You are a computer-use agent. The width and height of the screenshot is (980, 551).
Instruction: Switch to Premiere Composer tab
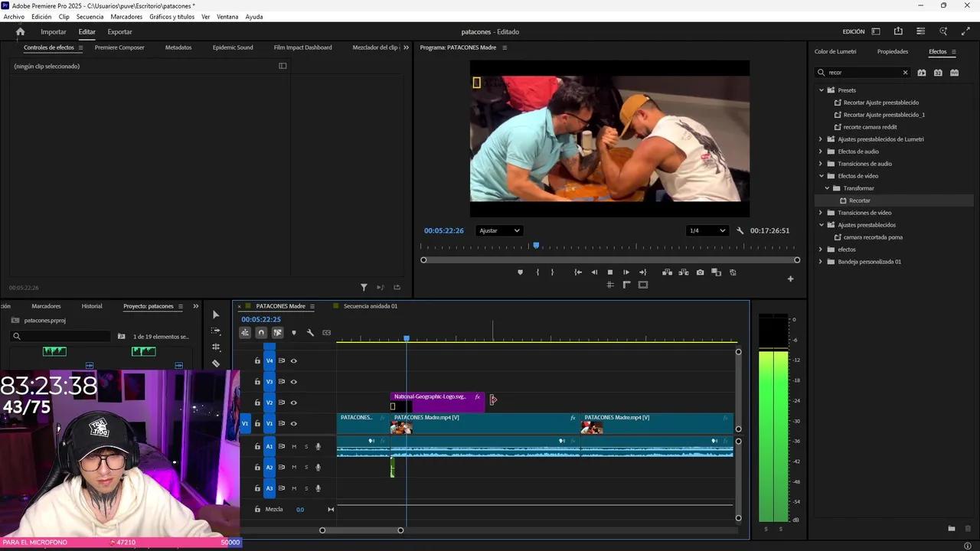119,47
